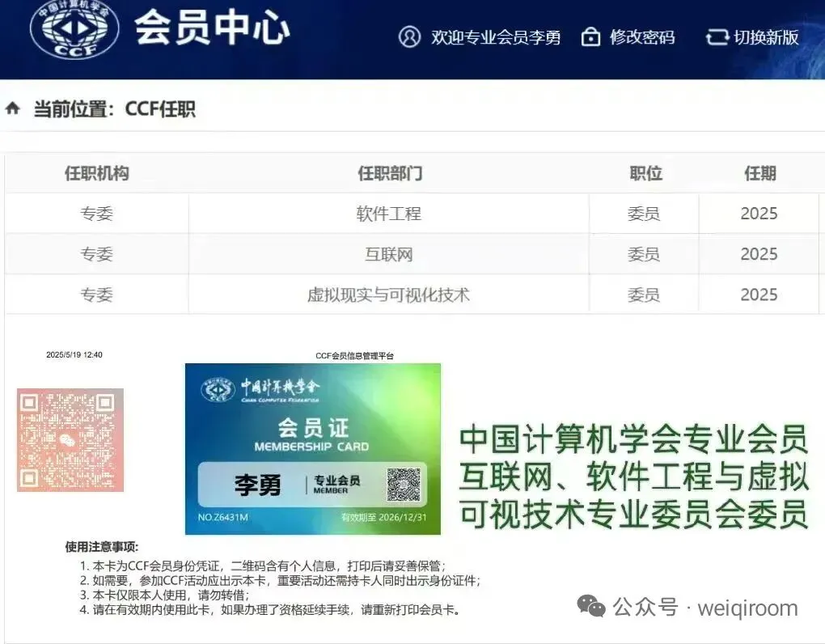Click the membership card image
Viewport: 825px width, 644px height.
(x=313, y=449)
